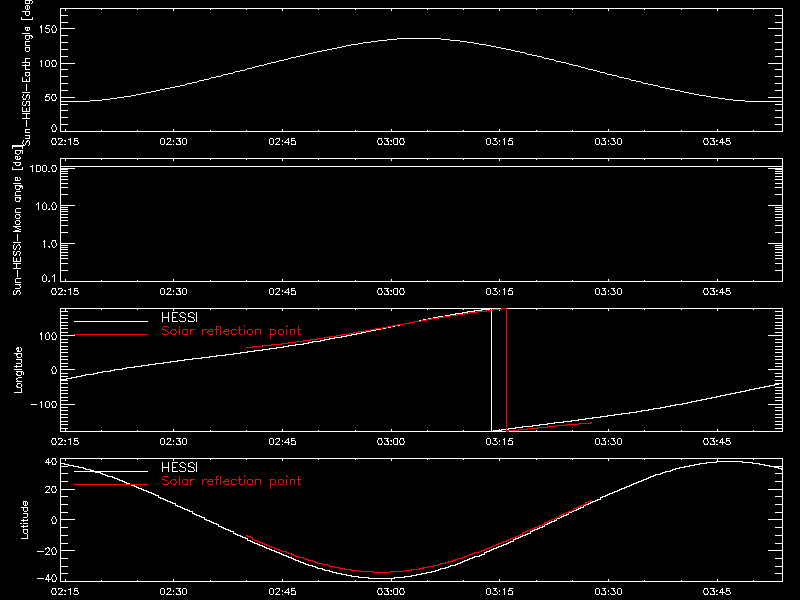
Task: Click 03:30 time label under Longitude plot
Action: coord(608,441)
